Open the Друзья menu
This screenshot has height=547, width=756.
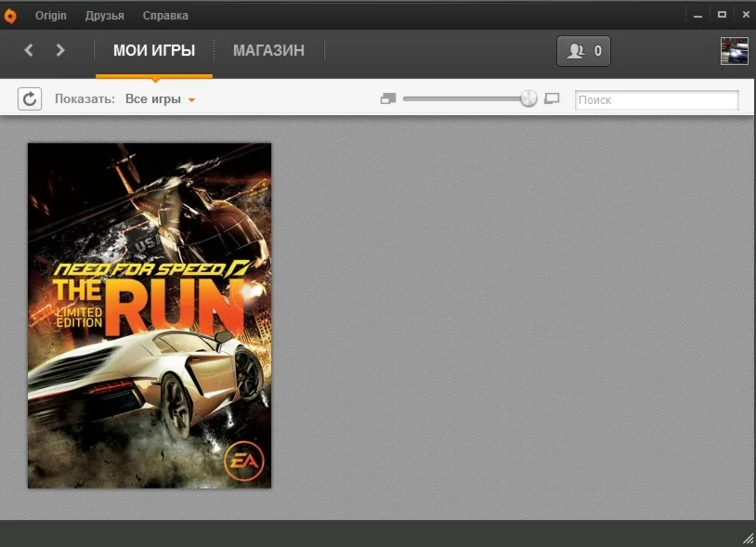pyautogui.click(x=105, y=16)
